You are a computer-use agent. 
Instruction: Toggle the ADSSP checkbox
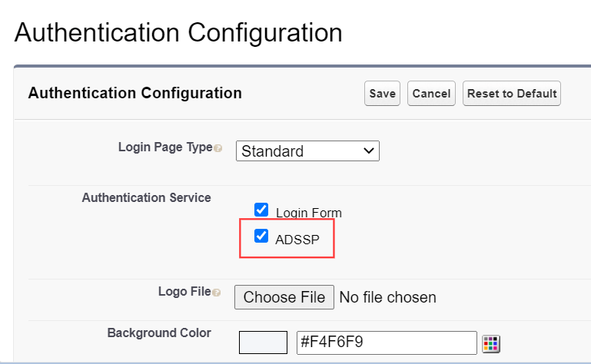click(261, 236)
